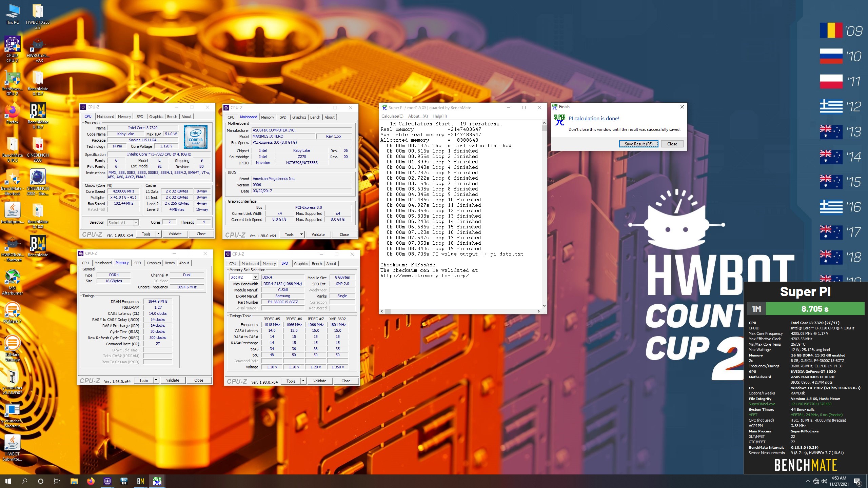The height and width of the screenshot is (488, 868).
Task: Open the BenchMate 0.10.8 folder icon
Action: [38, 215]
